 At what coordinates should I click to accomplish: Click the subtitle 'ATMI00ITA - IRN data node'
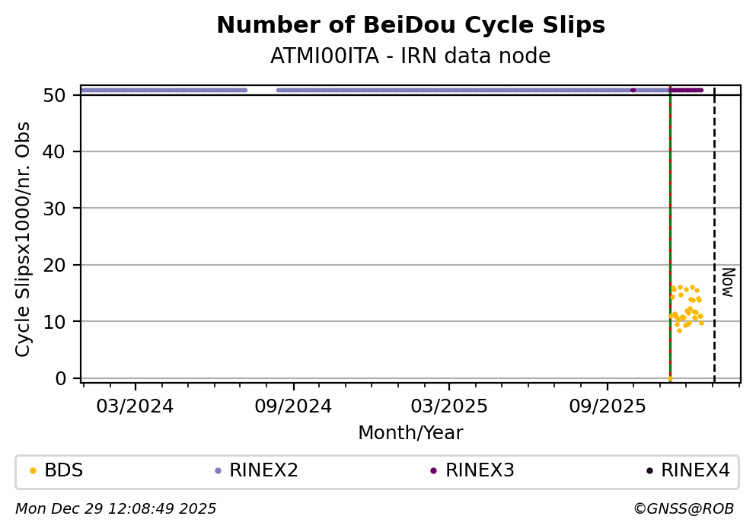[410, 57]
